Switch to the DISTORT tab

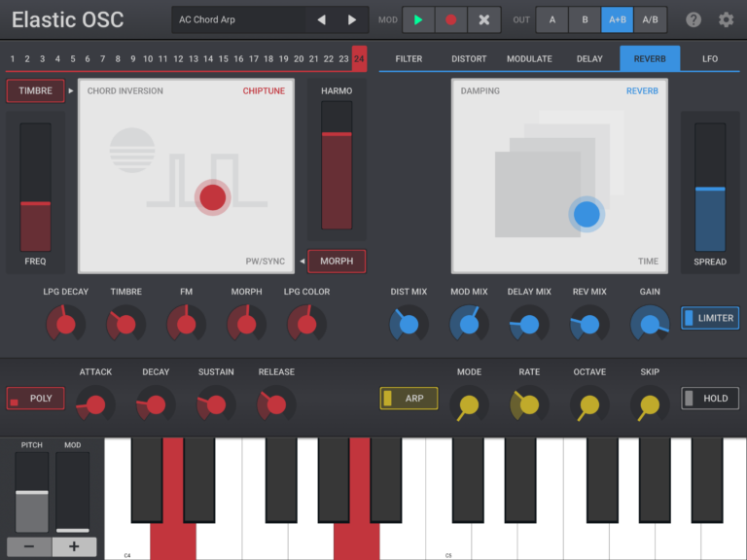(x=469, y=58)
